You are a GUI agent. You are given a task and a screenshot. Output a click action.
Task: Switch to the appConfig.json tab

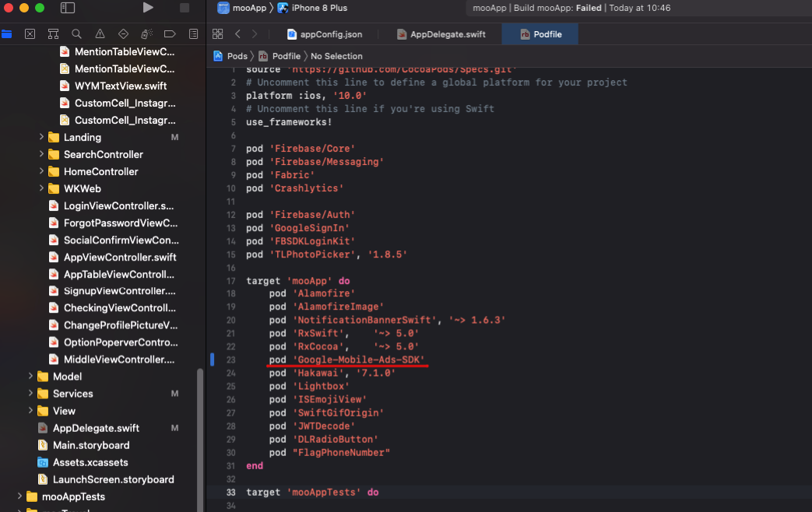(325, 34)
